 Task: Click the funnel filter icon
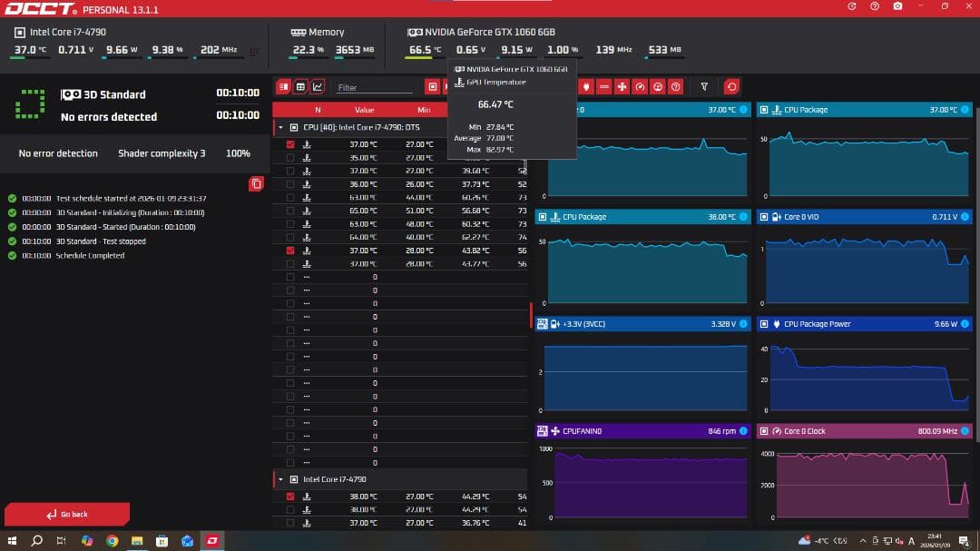704,87
